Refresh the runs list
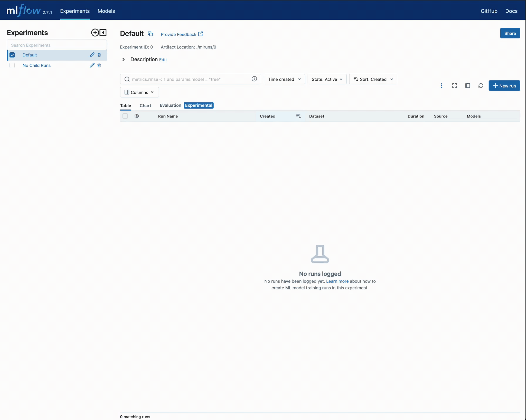Screen dimensions: 526x420 [x=481, y=86]
